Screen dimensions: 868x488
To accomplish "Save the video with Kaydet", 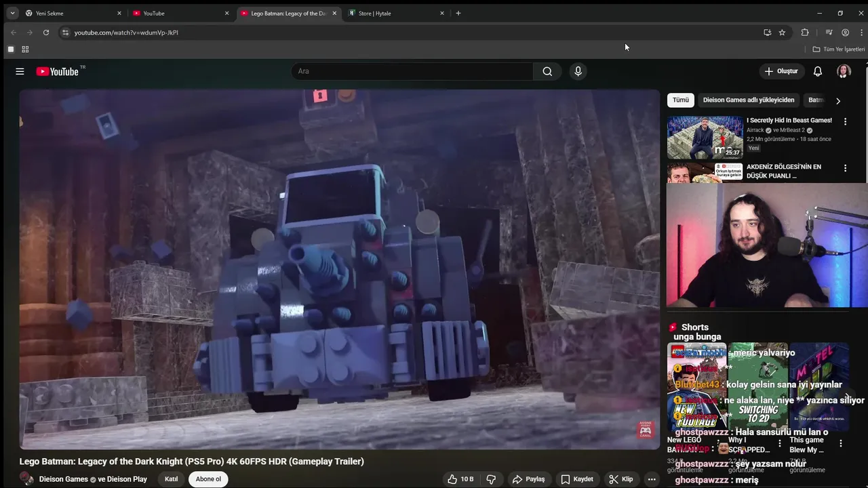I will (x=576, y=479).
